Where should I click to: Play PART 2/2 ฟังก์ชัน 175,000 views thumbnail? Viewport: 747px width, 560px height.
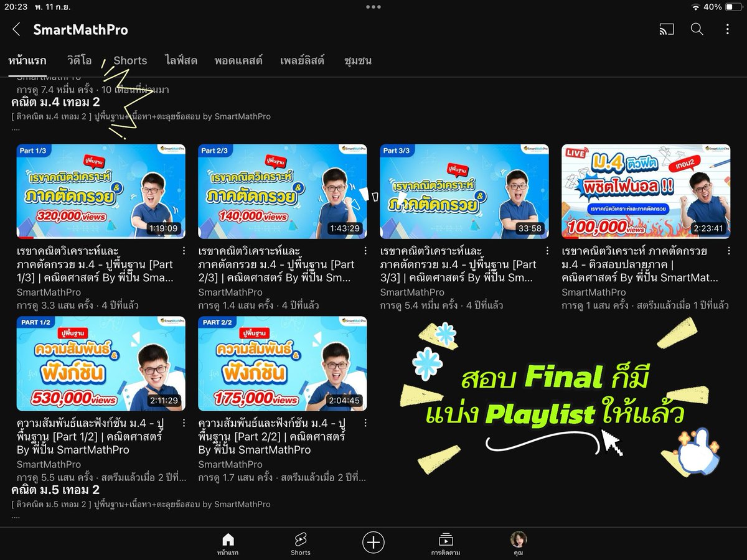283,364
